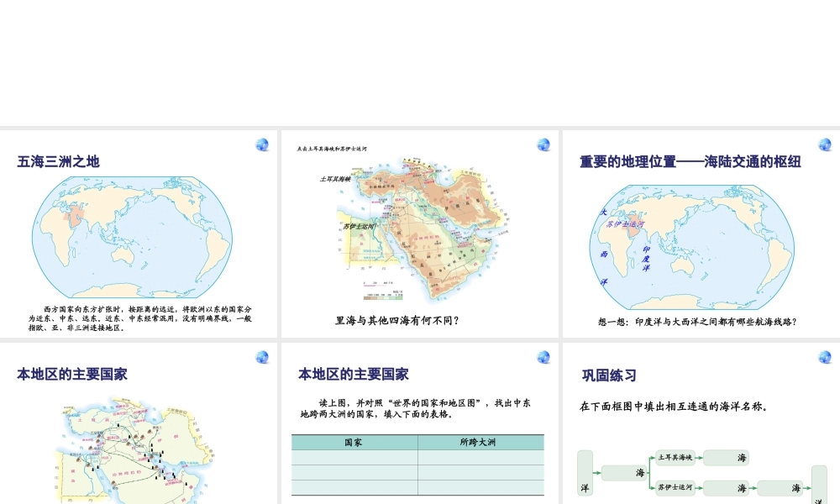Screen dimensions: 840x504
Task: Click the 国家 table header cell
Action: (x=354, y=443)
